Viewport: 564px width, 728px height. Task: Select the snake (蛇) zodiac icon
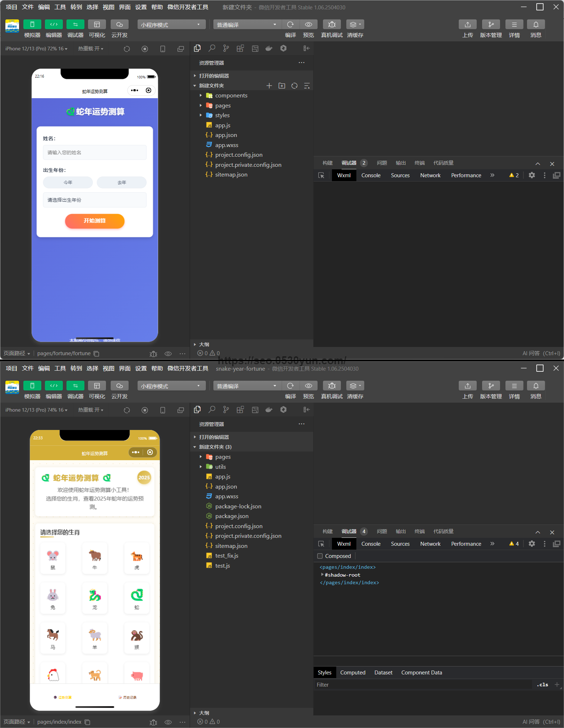point(137,598)
